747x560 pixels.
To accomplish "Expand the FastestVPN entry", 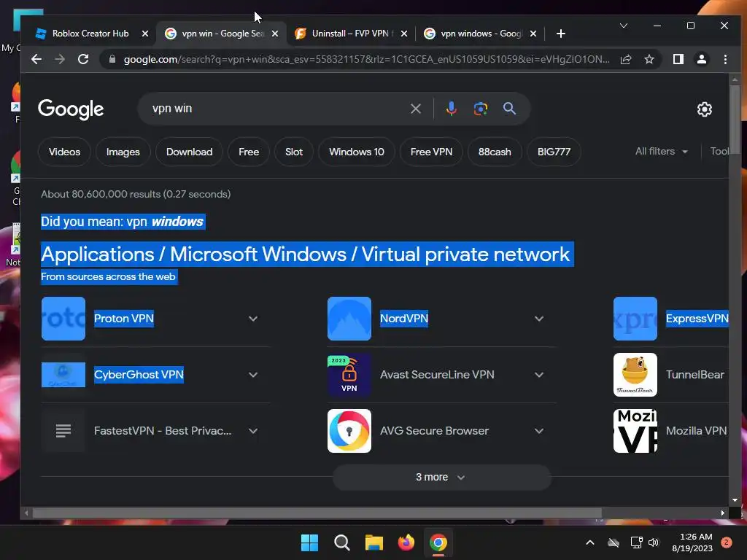I will (253, 431).
